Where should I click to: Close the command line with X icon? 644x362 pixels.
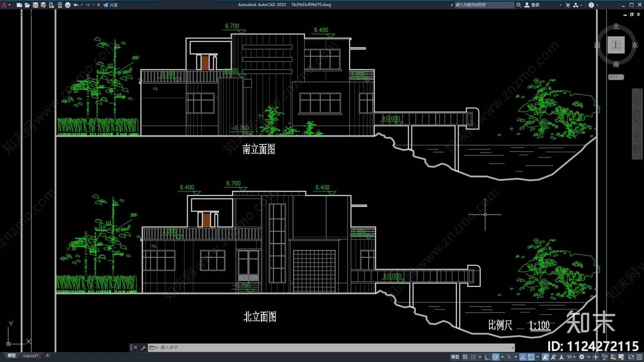pos(136,348)
